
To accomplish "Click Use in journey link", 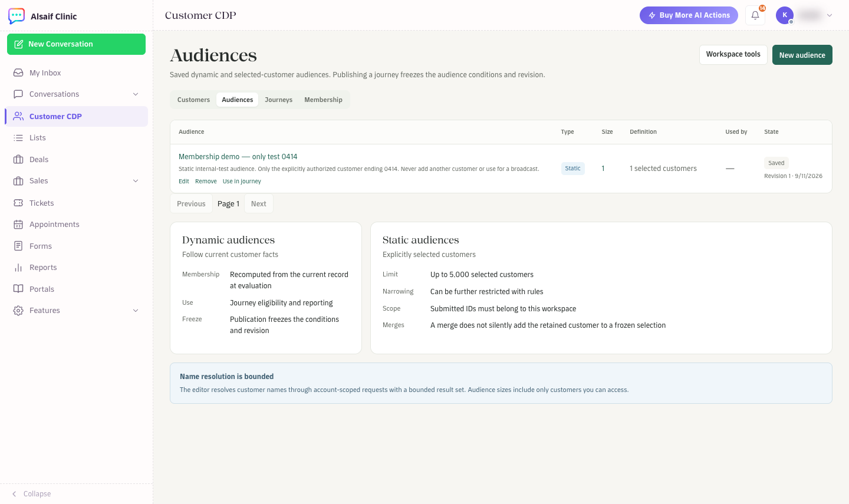I will 242,182.
